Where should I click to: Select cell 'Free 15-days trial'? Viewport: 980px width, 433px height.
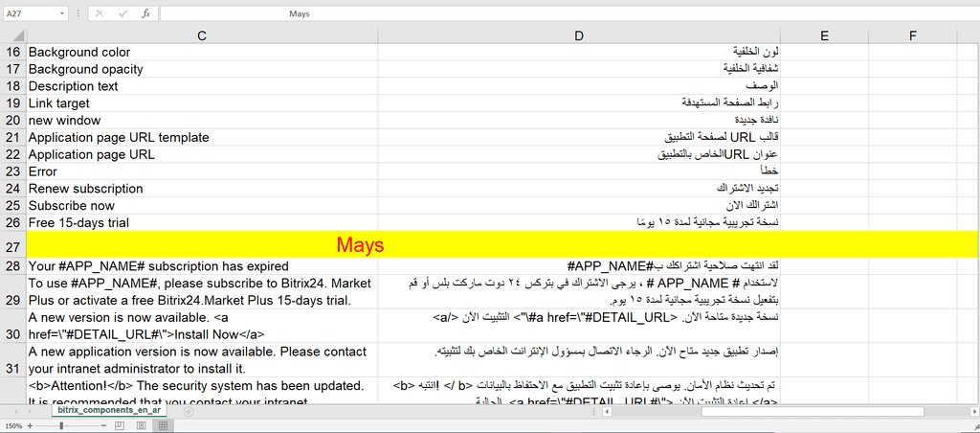point(202,223)
